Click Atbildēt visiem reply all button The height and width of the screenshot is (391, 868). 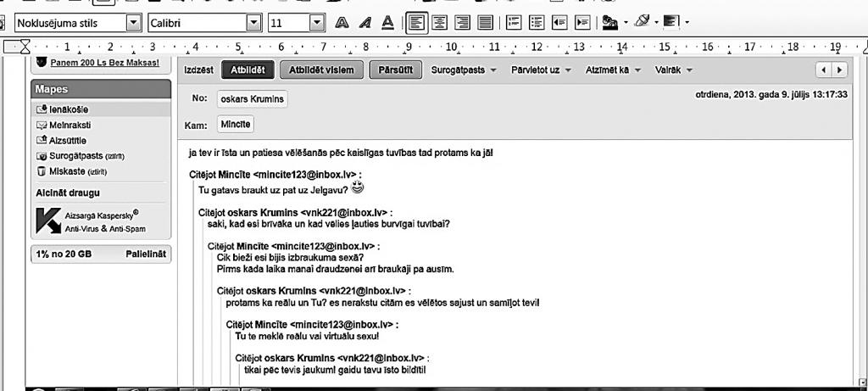(321, 70)
